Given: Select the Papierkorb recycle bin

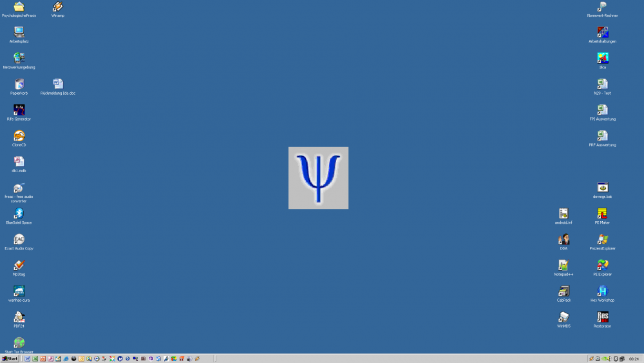Looking at the screenshot, I should tap(19, 87).
